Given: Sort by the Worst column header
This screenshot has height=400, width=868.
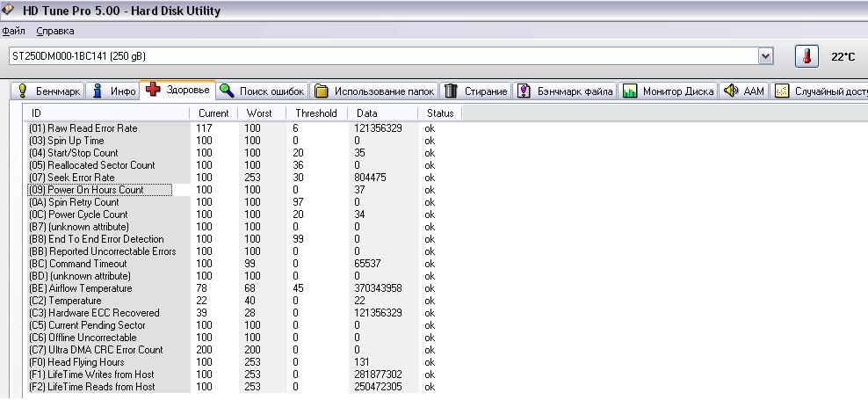Looking at the screenshot, I should click(262, 113).
